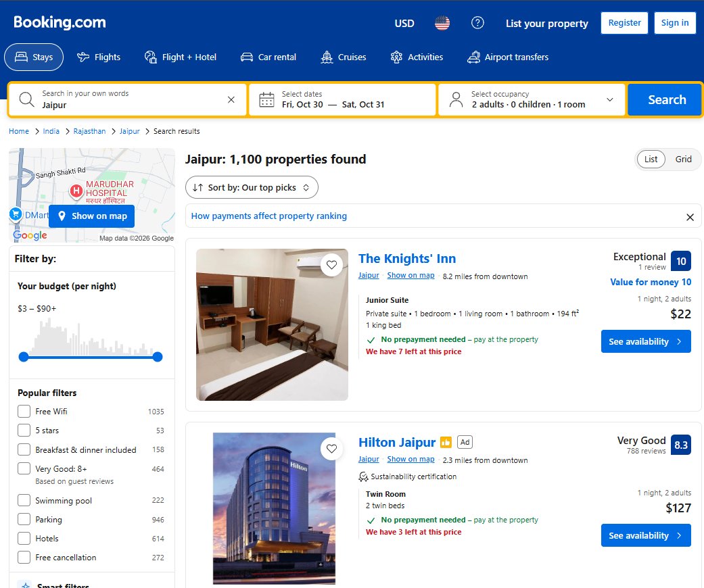Clear the Jaipur search text

(231, 99)
